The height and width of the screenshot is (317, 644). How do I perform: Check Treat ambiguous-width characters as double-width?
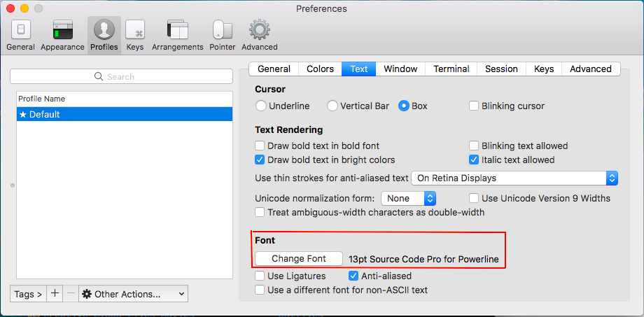(x=260, y=212)
